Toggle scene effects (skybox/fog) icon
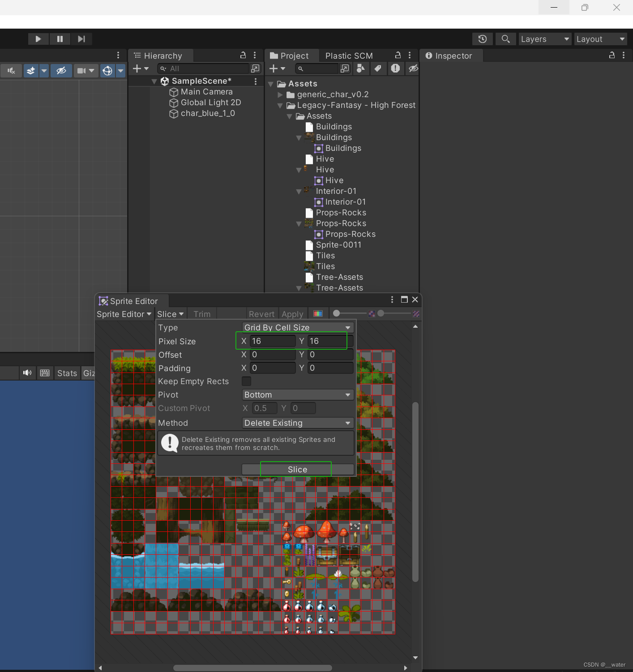Viewport: 633px width, 672px height. (x=30, y=70)
